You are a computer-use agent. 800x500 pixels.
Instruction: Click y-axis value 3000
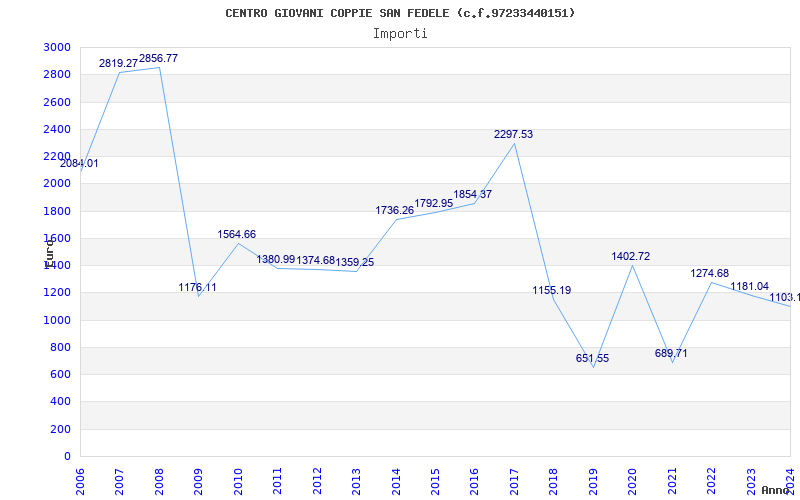(x=57, y=47)
